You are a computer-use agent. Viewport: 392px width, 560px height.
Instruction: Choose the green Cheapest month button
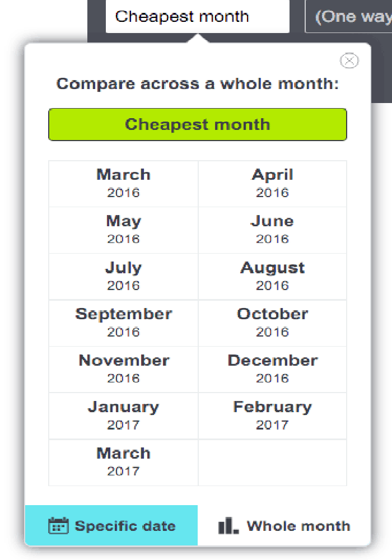pyautogui.click(x=198, y=124)
